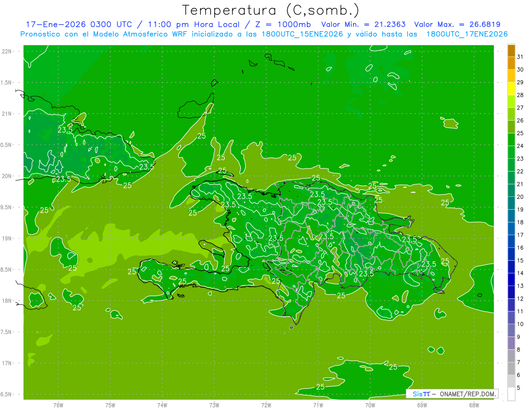Viewport: 532px width, 411px height.
Task: Click the '71W' longitude label
Action: [x=318, y=405]
